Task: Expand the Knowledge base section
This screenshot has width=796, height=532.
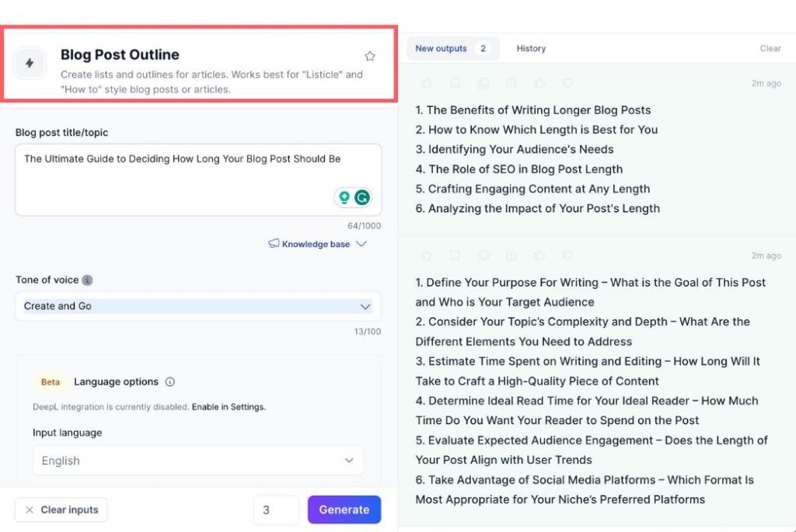Action: (x=318, y=244)
